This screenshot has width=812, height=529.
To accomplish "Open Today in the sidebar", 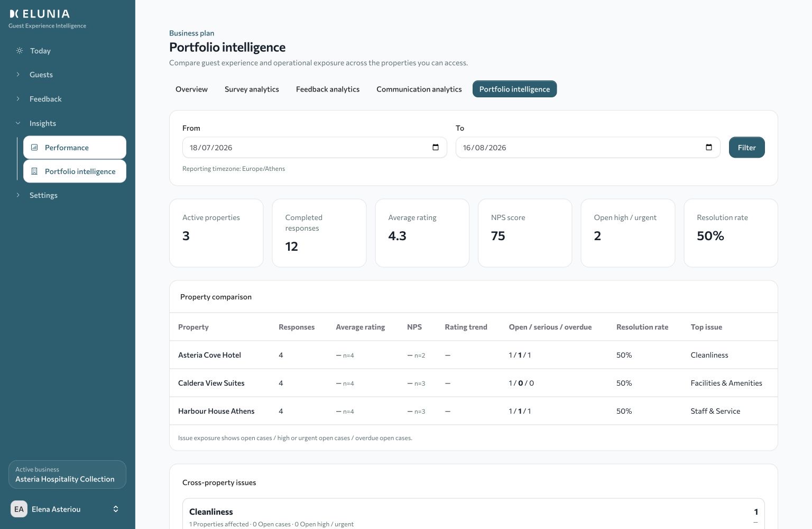I will tap(67, 51).
